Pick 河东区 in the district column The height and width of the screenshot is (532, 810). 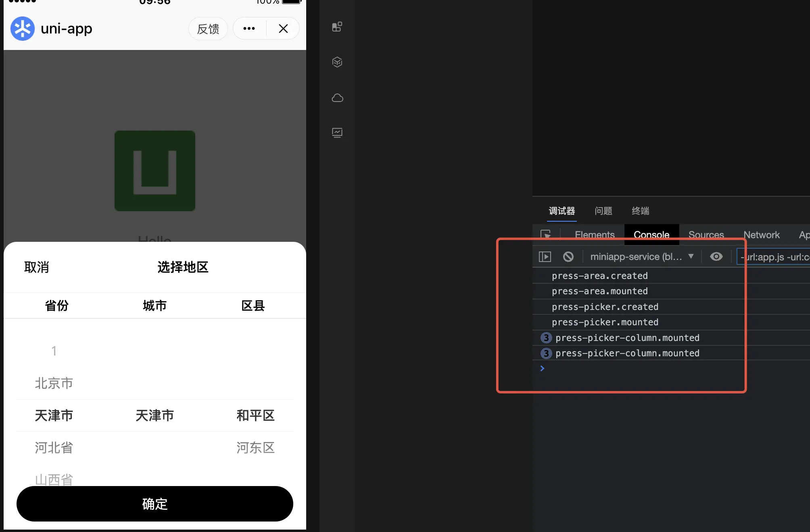[255, 448]
